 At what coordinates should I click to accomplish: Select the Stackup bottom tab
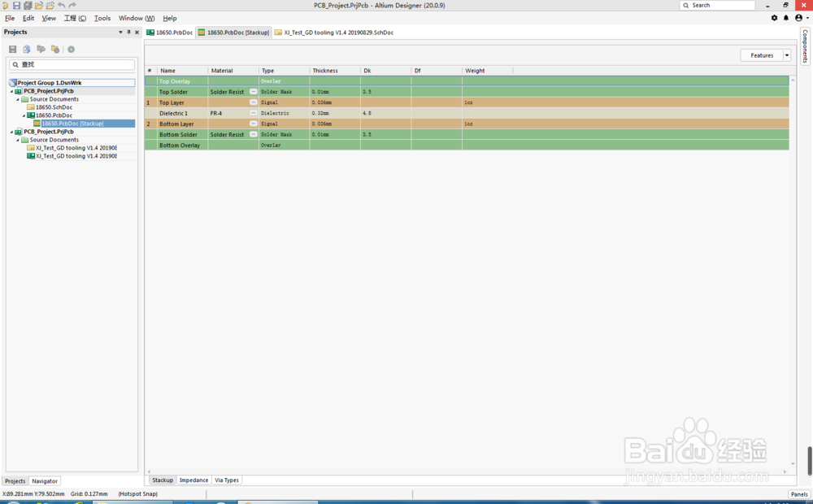point(163,480)
